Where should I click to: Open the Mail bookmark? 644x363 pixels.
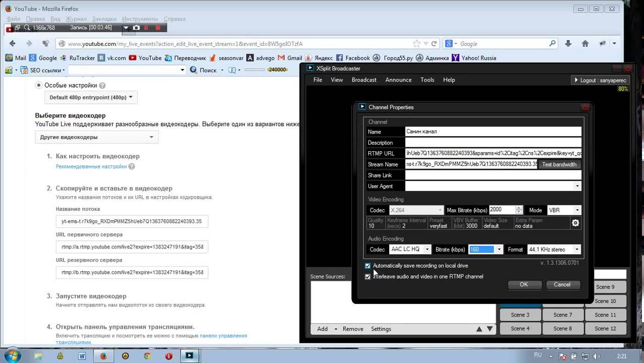click(16, 58)
